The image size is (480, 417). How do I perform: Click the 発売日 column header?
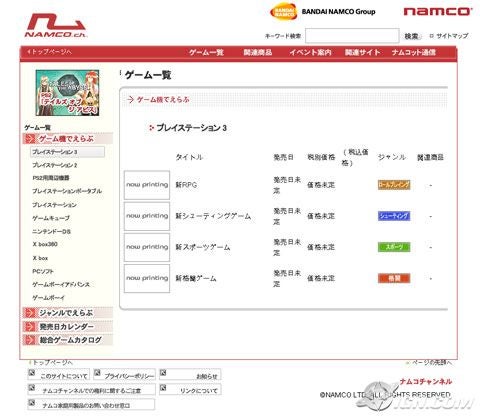pyautogui.click(x=284, y=157)
